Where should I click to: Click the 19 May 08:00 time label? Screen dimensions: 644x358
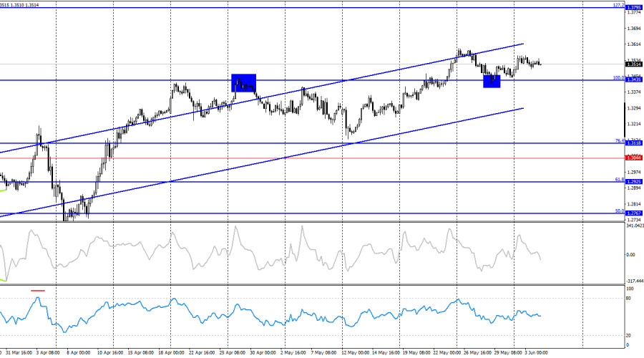pyautogui.click(x=416, y=353)
